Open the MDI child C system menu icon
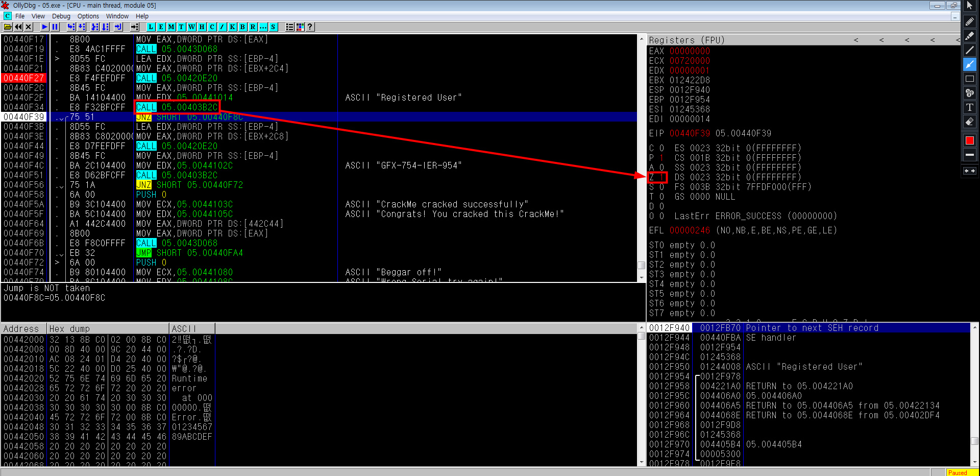The height and width of the screenshot is (476, 980). click(8, 16)
